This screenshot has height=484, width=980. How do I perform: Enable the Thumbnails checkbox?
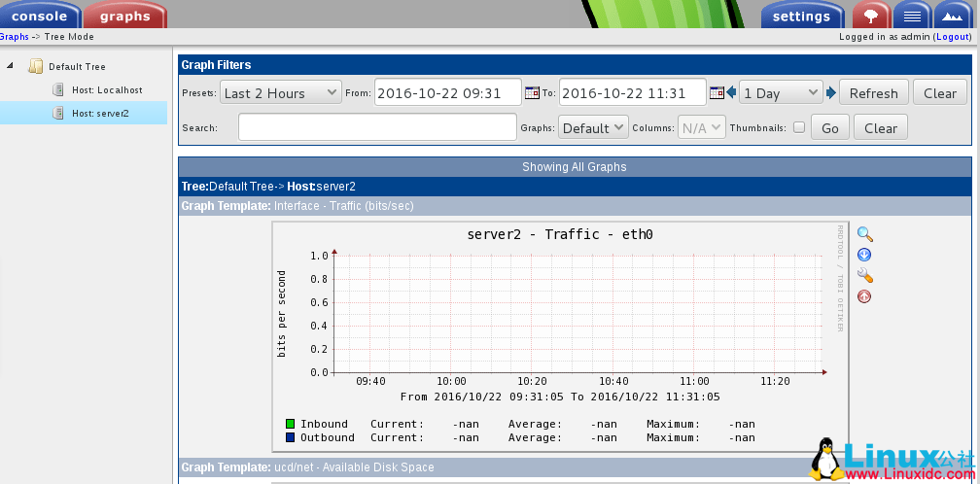[x=799, y=127]
